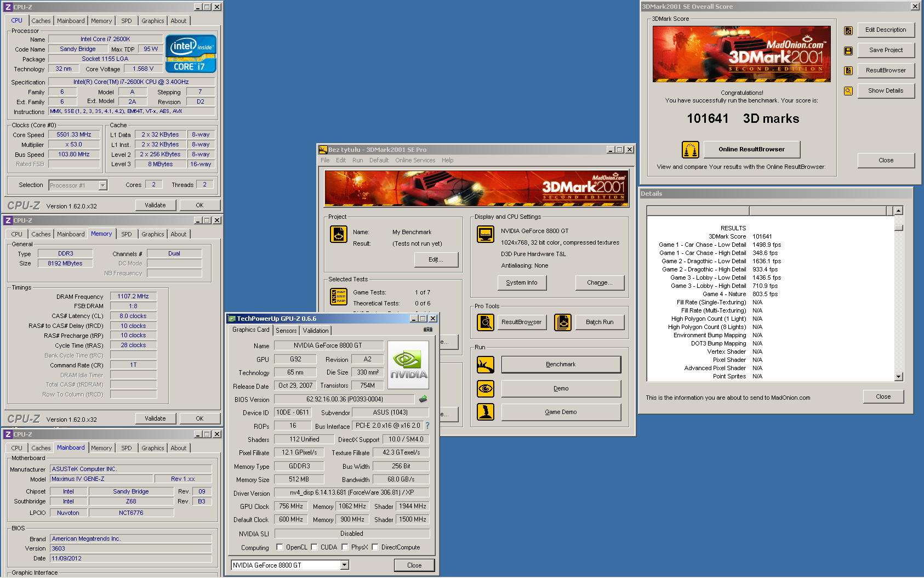Click the GPU-Z screenshot camera icon
The image size is (924, 578).
click(428, 330)
